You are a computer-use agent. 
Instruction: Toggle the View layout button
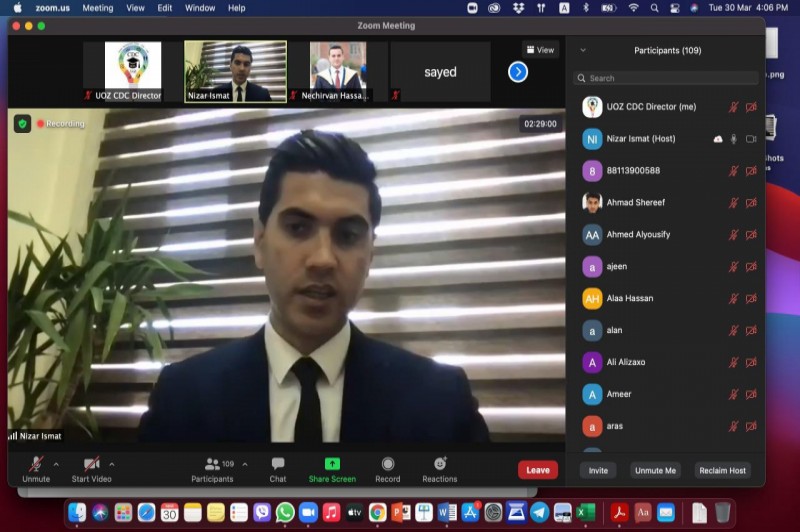540,50
